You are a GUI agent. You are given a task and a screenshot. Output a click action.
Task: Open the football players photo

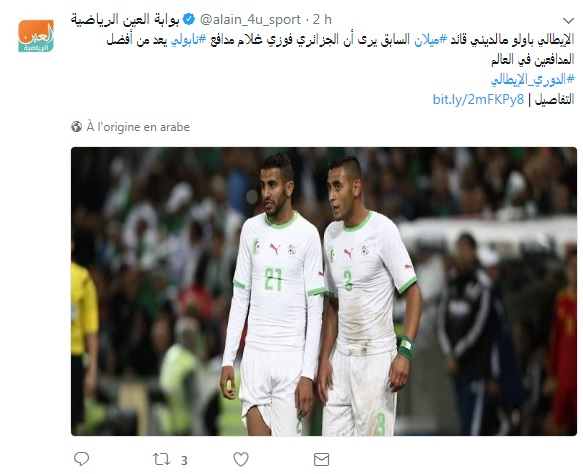pos(324,291)
